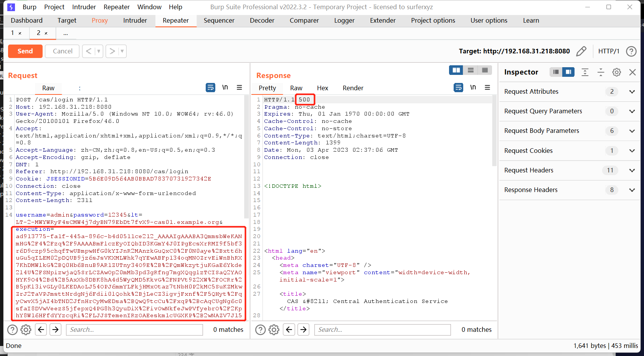Open the Inspector settings gear icon

616,72
